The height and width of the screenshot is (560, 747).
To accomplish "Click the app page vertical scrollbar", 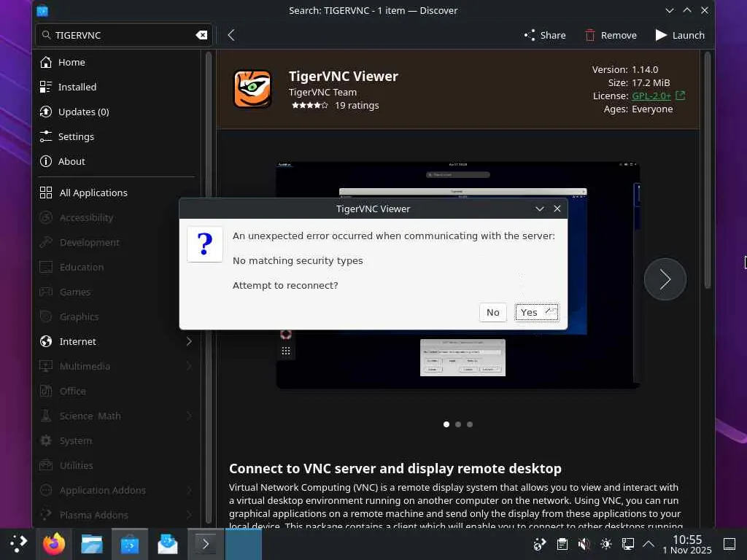I will [x=708, y=169].
